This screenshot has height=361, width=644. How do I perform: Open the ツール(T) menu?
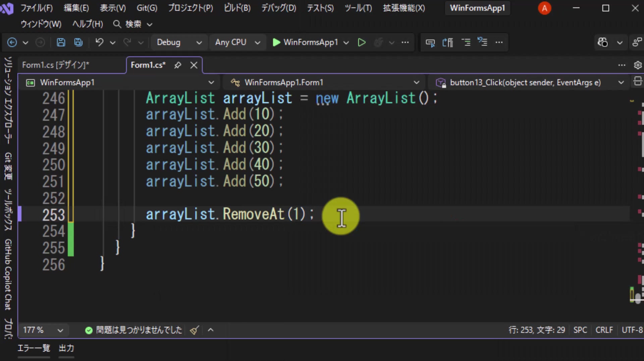[358, 8]
